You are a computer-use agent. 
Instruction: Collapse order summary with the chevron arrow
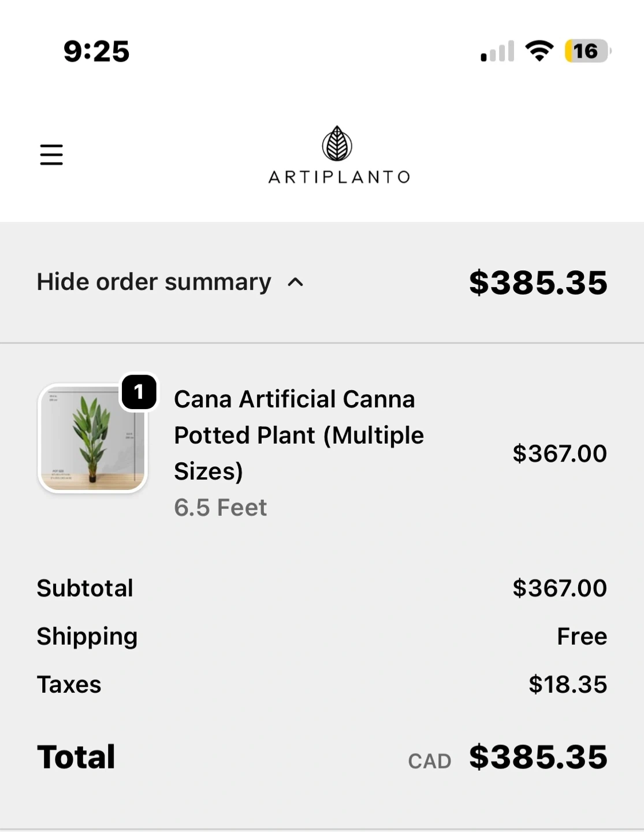pyautogui.click(x=296, y=282)
